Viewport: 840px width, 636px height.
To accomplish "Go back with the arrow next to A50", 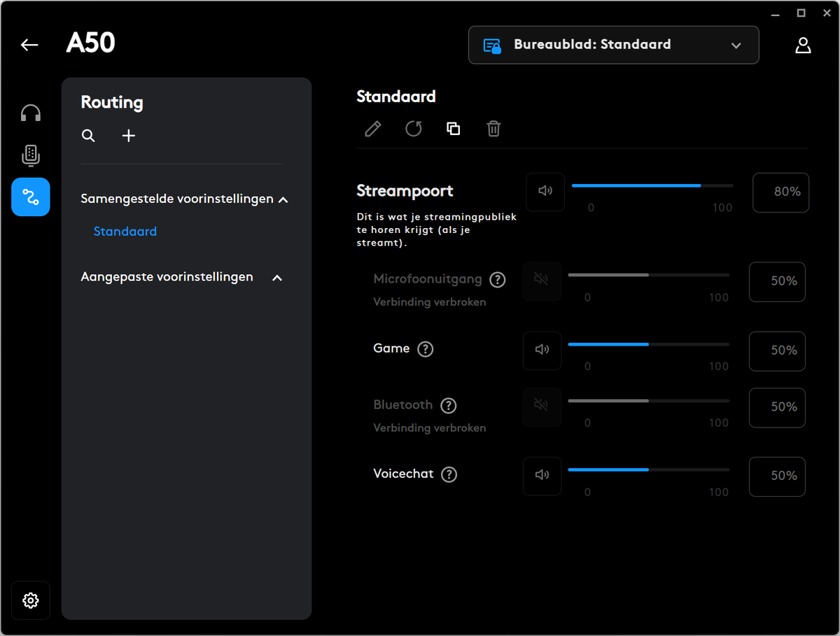I will click(x=29, y=45).
